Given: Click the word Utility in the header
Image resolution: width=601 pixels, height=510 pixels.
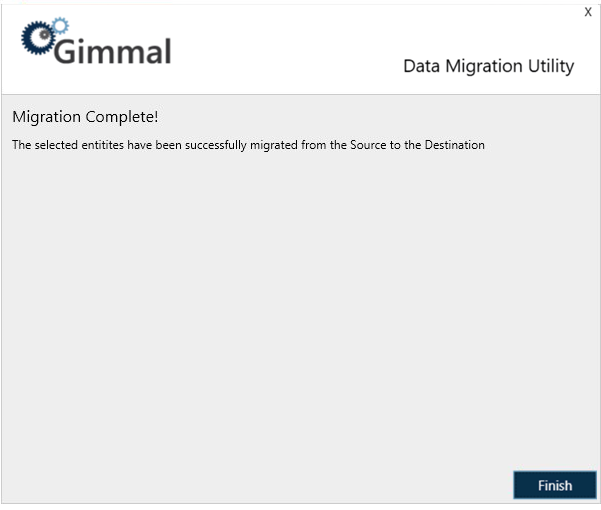Looking at the screenshot, I should [x=550, y=66].
